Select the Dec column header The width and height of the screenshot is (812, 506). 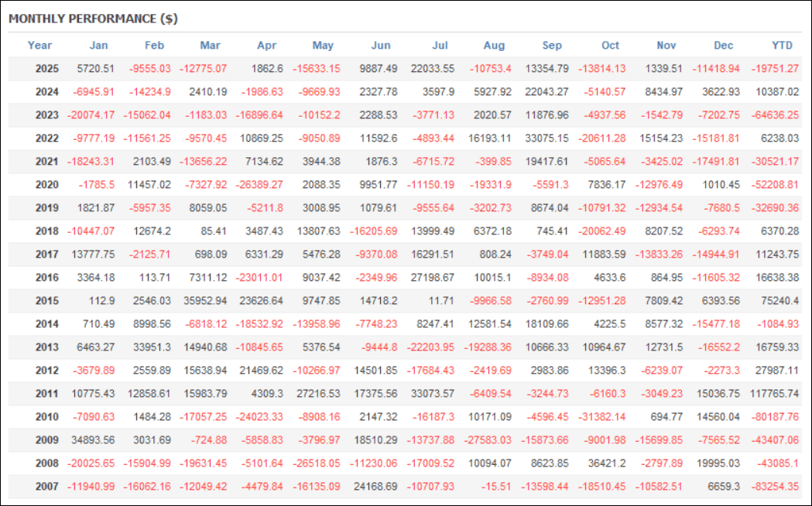(724, 45)
